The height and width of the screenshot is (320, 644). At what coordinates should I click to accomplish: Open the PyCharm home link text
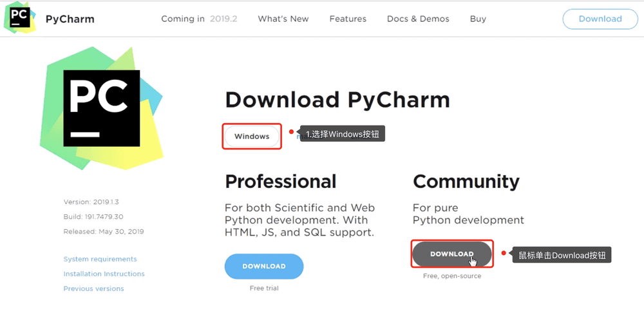(70, 19)
